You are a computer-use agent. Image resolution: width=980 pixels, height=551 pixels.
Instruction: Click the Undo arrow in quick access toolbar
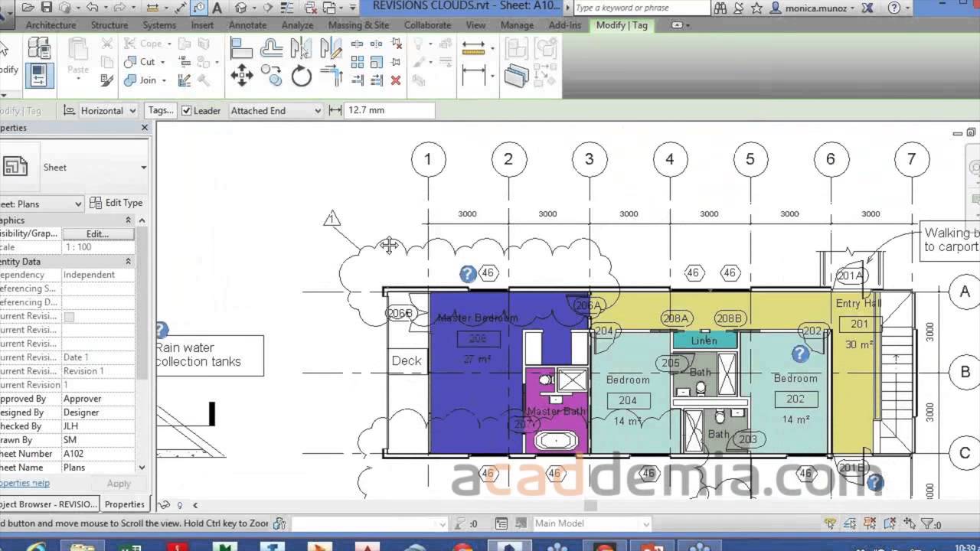pos(93,8)
